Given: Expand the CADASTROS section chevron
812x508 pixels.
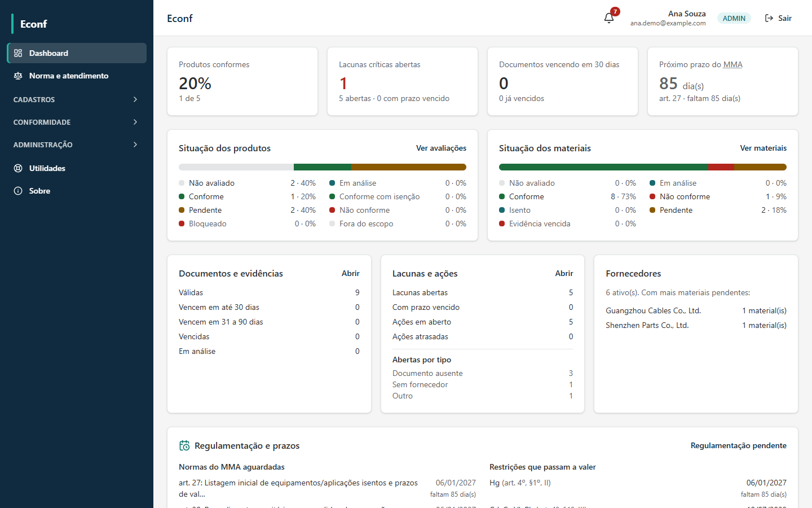Looking at the screenshot, I should (135, 99).
